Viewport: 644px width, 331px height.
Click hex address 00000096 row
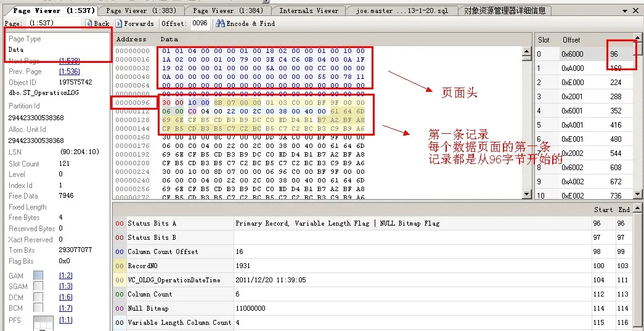tap(132, 103)
